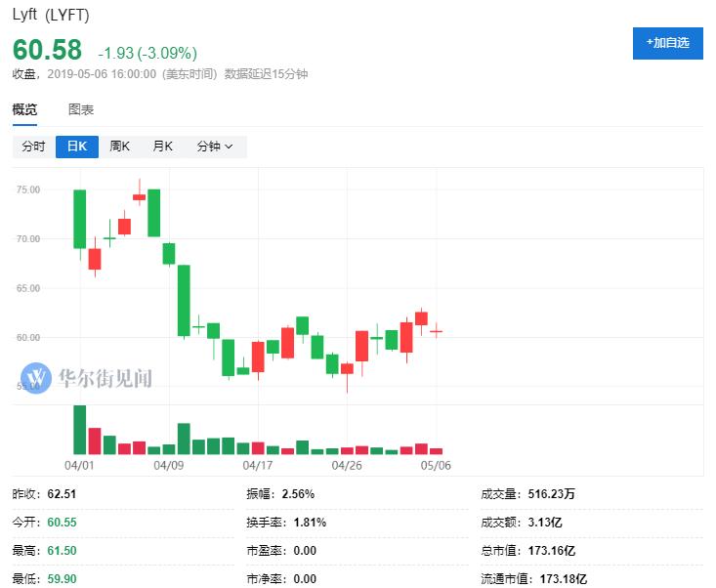Expand the 分钟 minute interval dropdown
716x588 pixels.
click(x=215, y=147)
